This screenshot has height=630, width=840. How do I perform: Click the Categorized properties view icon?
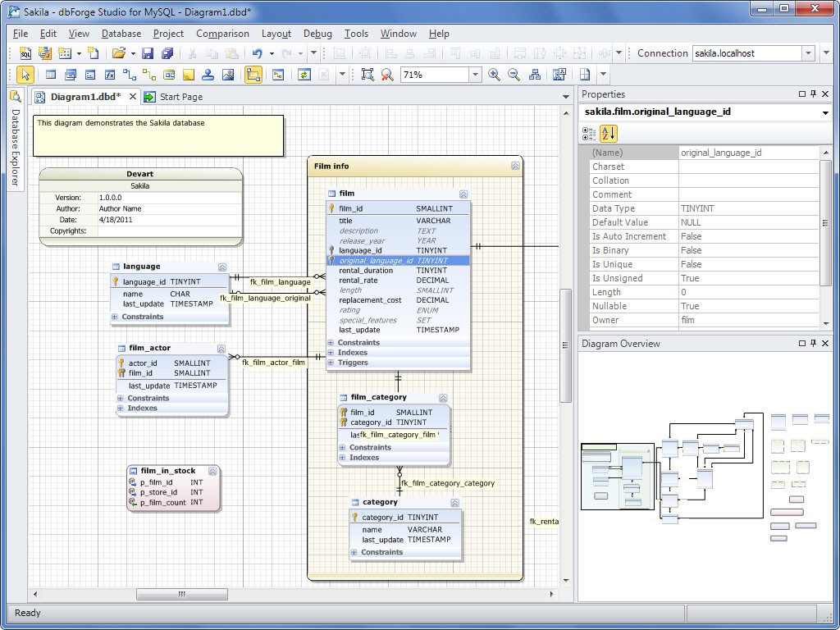click(x=589, y=134)
